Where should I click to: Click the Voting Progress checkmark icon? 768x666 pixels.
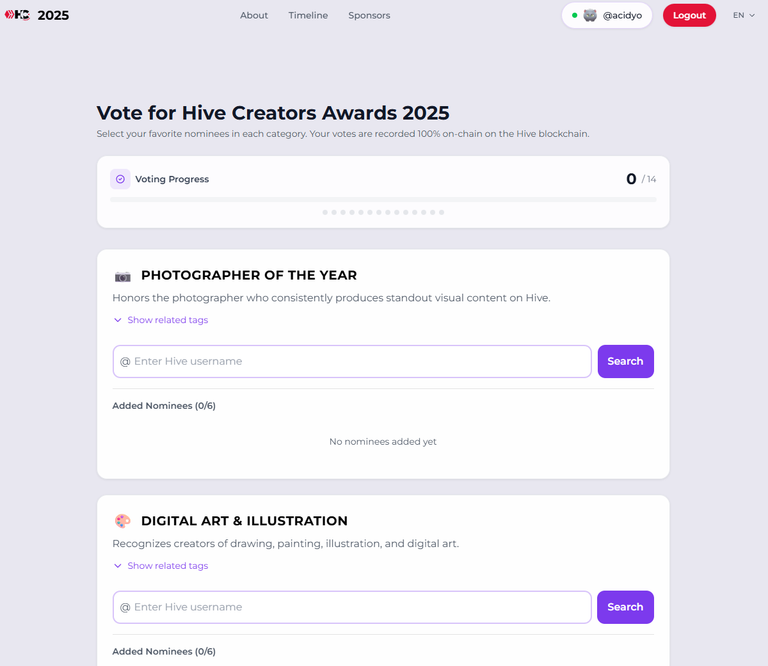[x=120, y=179]
